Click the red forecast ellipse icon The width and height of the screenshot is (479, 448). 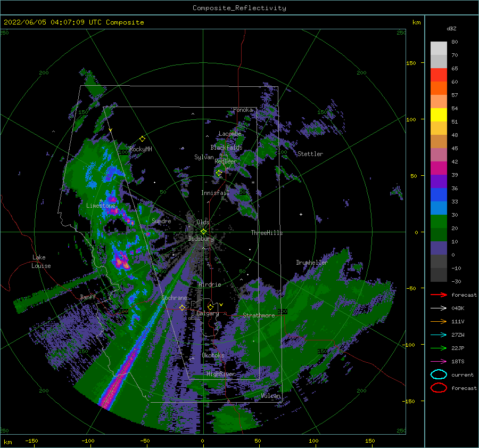click(439, 388)
